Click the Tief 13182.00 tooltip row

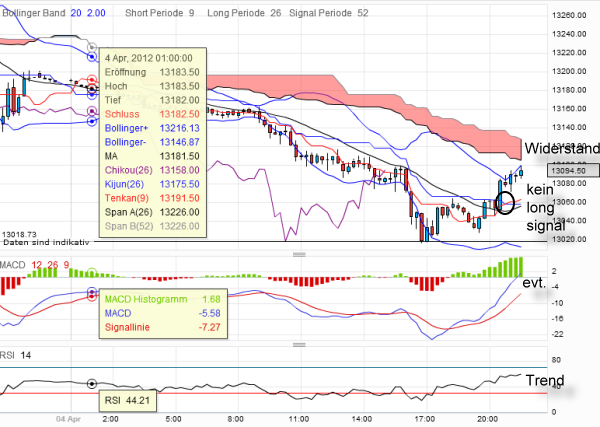tap(152, 100)
